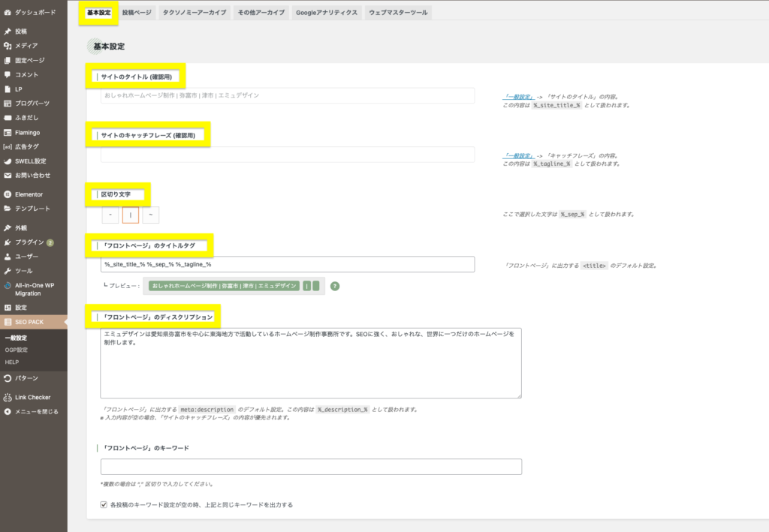The height and width of the screenshot is (532, 769).
Task: Open the コメント section
Action: tap(26, 74)
